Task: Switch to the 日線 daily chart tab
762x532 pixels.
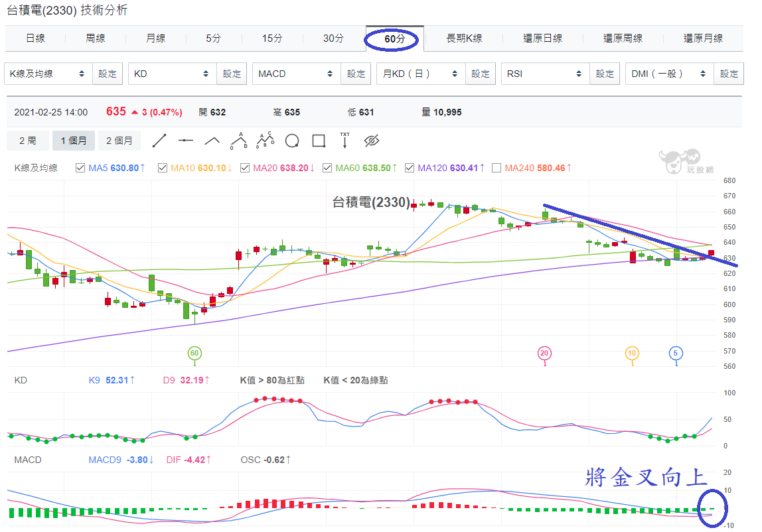Action: [35, 38]
